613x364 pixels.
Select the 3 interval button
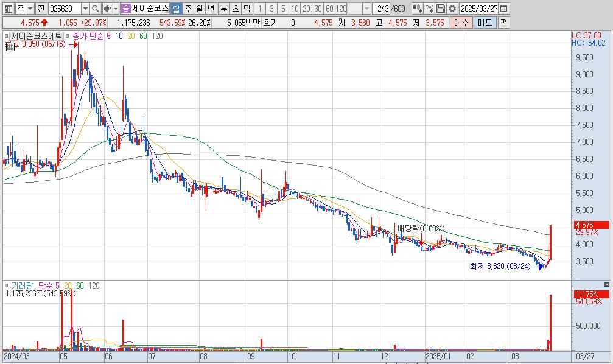[271, 8]
